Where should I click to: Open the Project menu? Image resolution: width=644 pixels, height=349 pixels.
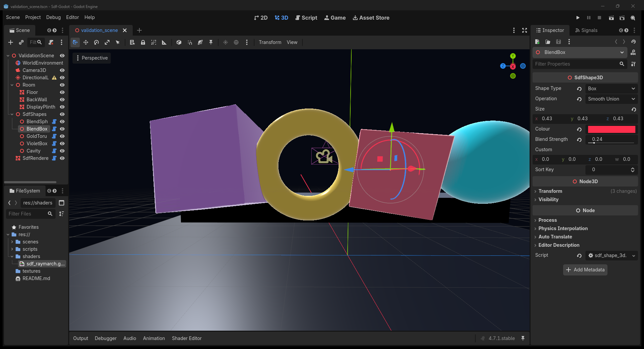pyautogui.click(x=33, y=17)
